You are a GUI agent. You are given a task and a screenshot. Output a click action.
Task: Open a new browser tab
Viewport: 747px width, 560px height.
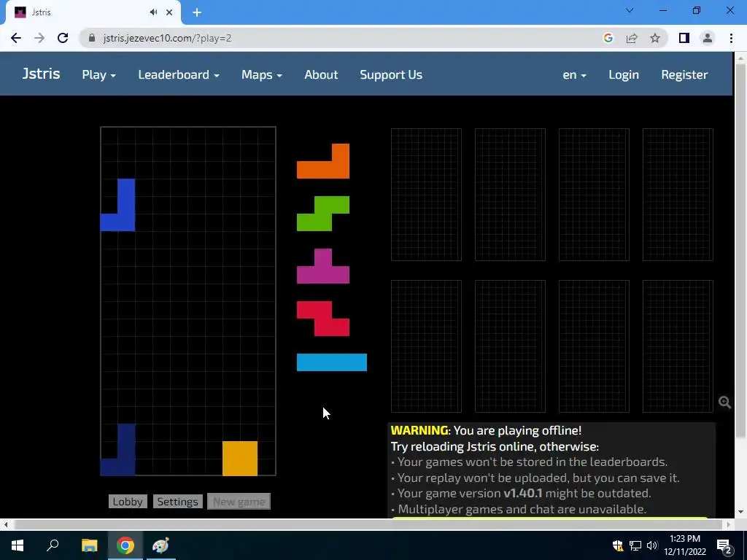click(x=197, y=12)
